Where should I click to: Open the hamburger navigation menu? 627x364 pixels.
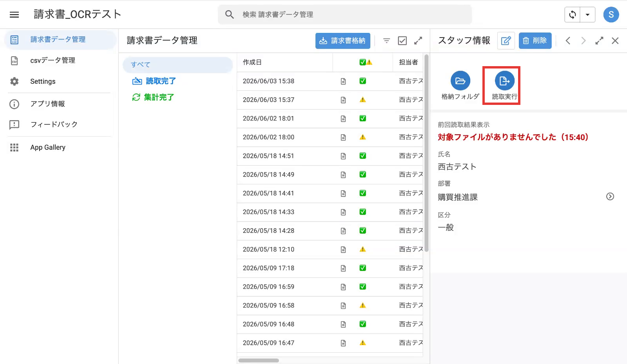click(x=14, y=14)
